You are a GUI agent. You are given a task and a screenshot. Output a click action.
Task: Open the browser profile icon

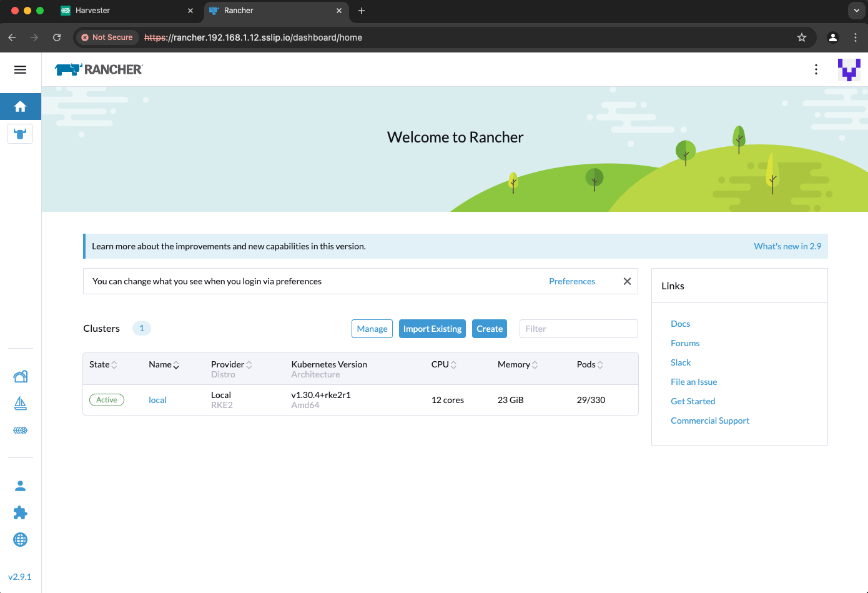coord(832,37)
